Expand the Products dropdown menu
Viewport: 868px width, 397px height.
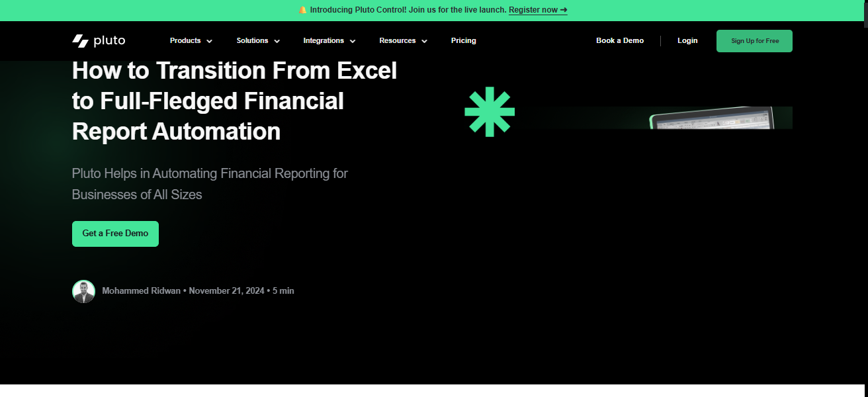click(191, 41)
